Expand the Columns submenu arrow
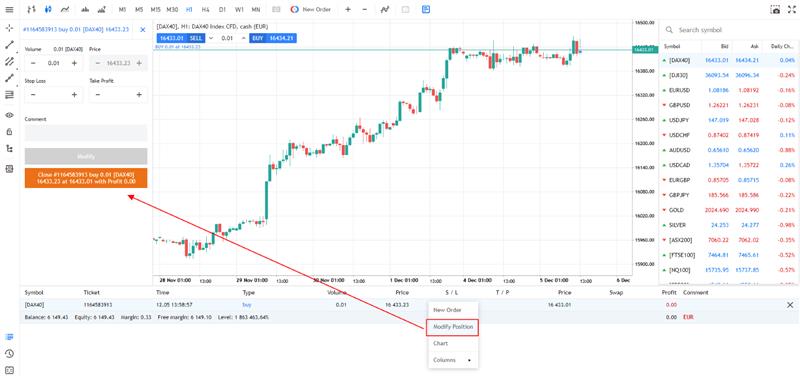800x378 pixels. coord(469,360)
